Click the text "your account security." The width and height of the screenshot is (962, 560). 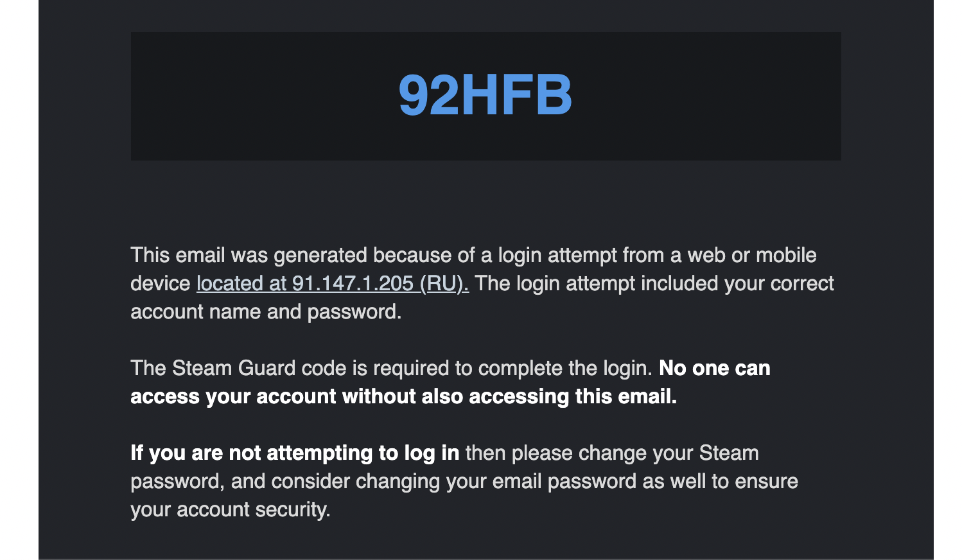coord(230,509)
